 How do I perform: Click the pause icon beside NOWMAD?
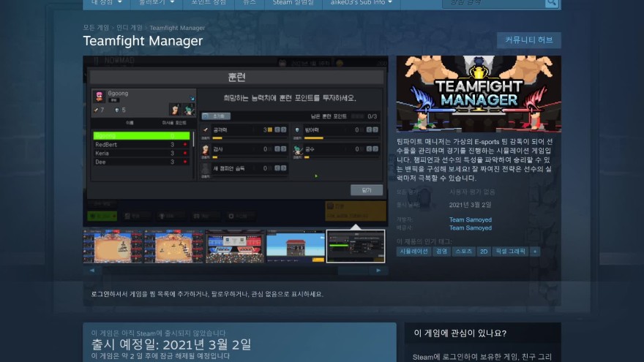96,61
